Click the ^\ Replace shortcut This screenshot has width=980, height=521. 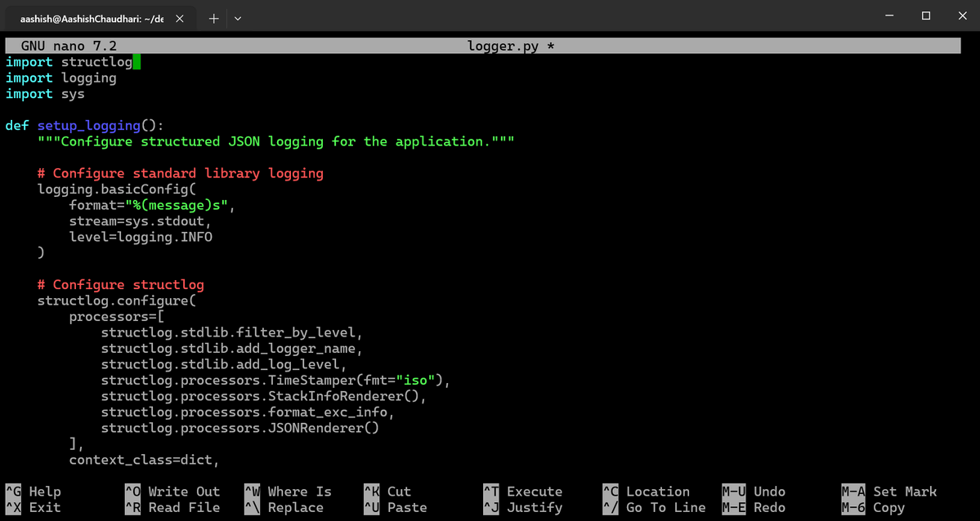pyautogui.click(x=284, y=508)
